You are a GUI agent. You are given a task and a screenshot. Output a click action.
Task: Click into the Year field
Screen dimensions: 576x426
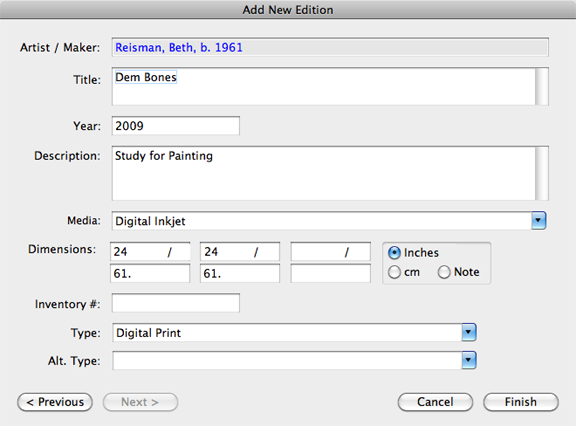point(176,126)
